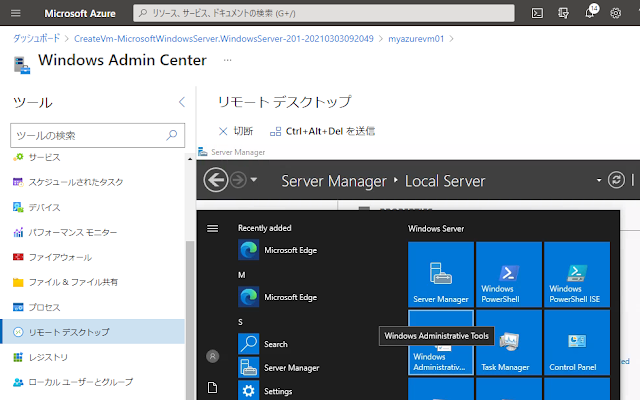This screenshot has height=400, width=640.
Task: Open Azure portal settings gear
Action: point(616,13)
